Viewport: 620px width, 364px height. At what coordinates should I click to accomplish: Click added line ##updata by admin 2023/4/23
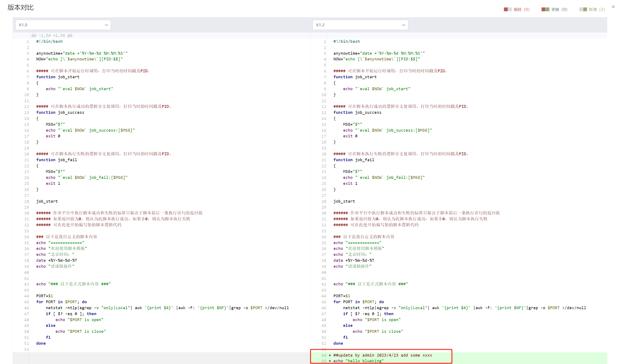point(383,355)
